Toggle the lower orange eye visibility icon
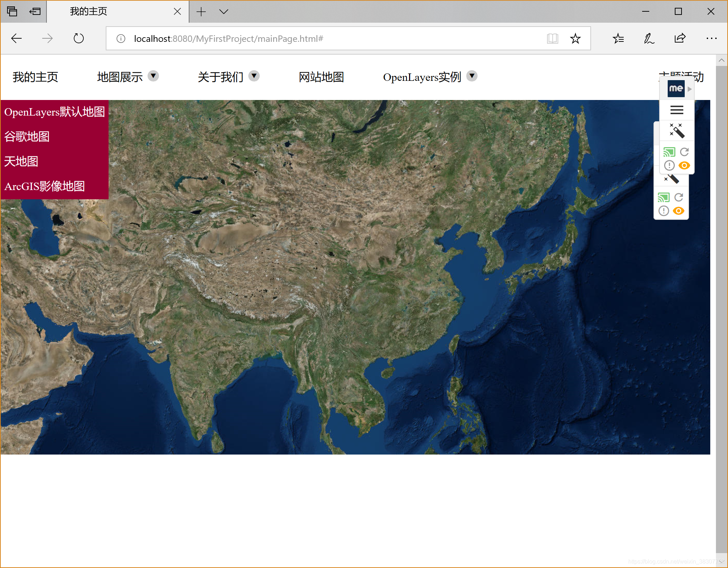The height and width of the screenshot is (568, 728). point(679,211)
